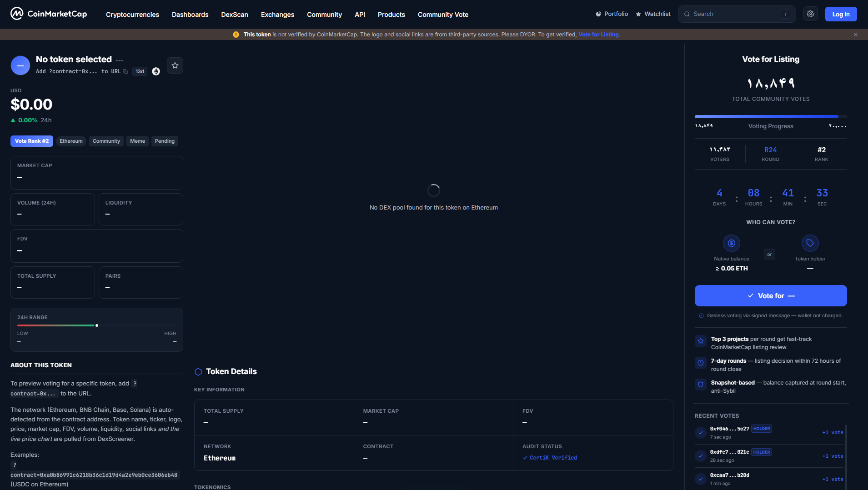Click the 13d age badge
Image resolution: width=868 pixels, height=490 pixels.
[x=140, y=72]
